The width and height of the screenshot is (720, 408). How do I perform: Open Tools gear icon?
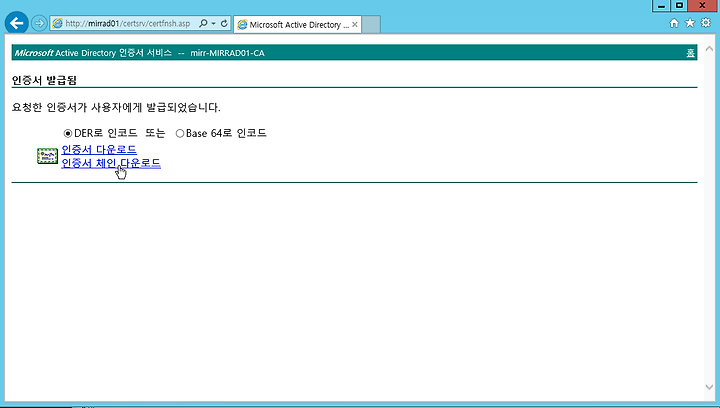[x=706, y=23]
